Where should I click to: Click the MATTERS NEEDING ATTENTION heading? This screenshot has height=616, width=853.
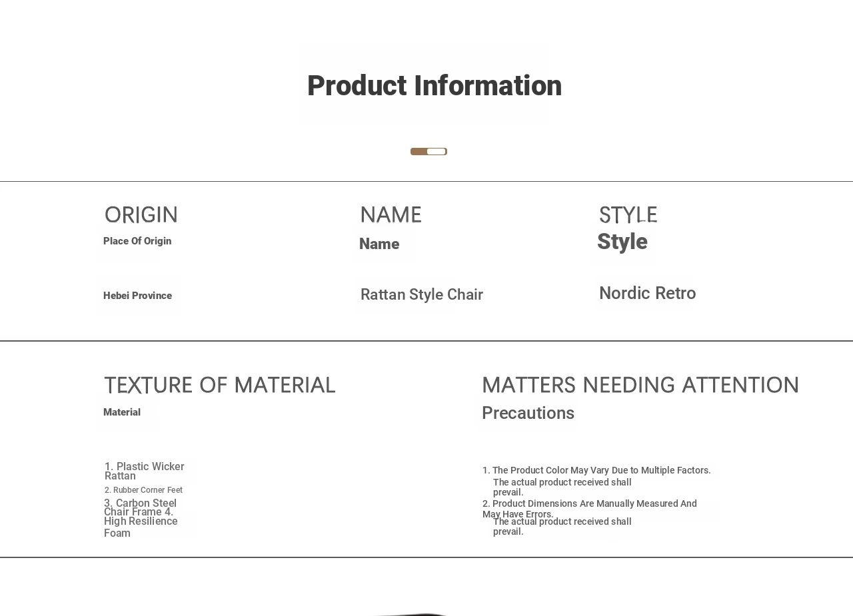pyautogui.click(x=640, y=386)
